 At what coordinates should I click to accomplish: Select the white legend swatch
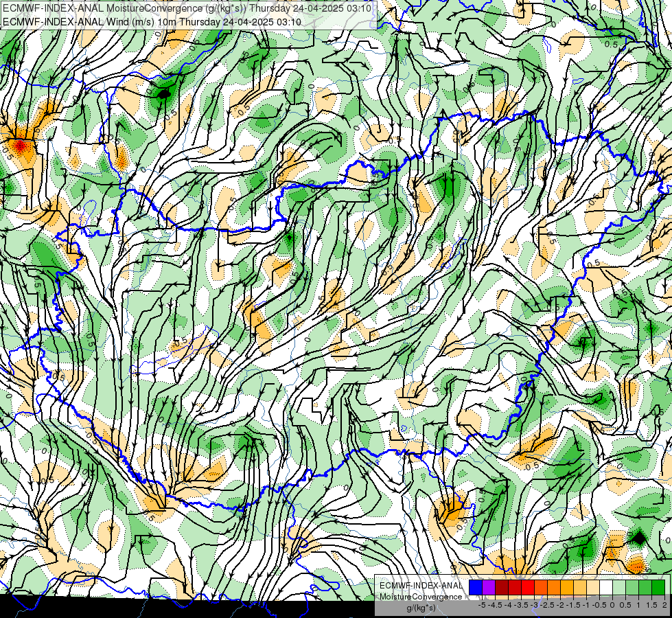[606, 588]
